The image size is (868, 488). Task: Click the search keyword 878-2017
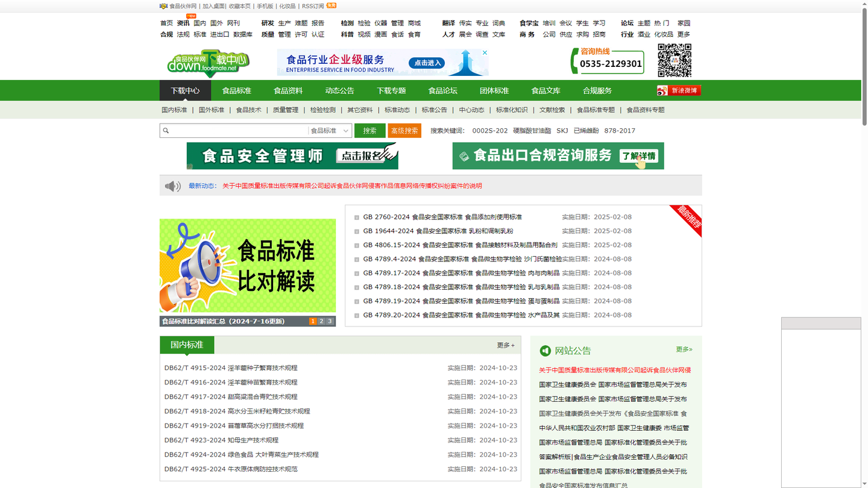click(x=620, y=131)
